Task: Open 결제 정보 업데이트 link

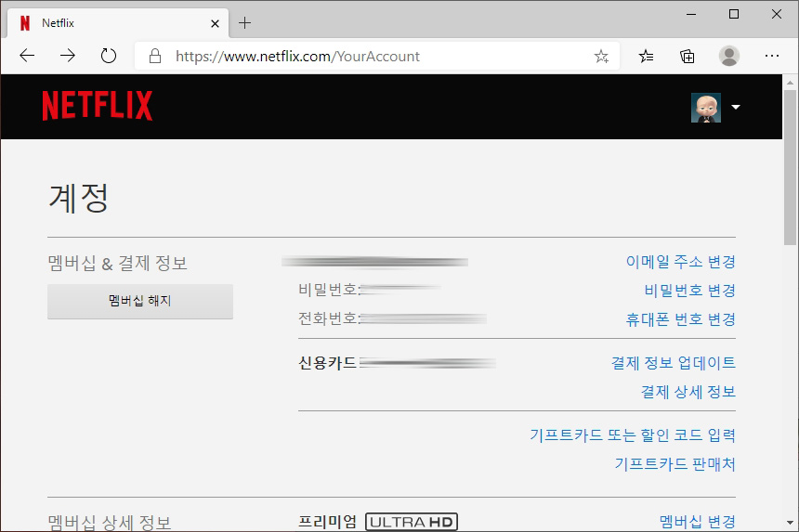Action: tap(674, 362)
